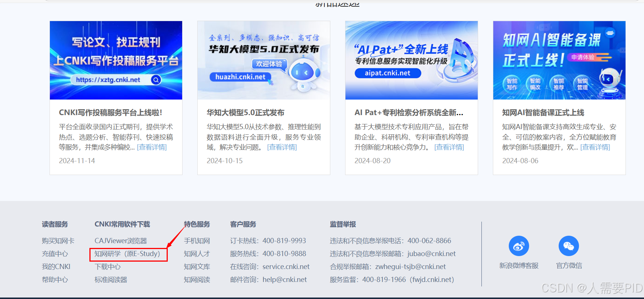Open the 知网AI智能备课 banner image
The height and width of the screenshot is (299, 644).
click(x=559, y=60)
